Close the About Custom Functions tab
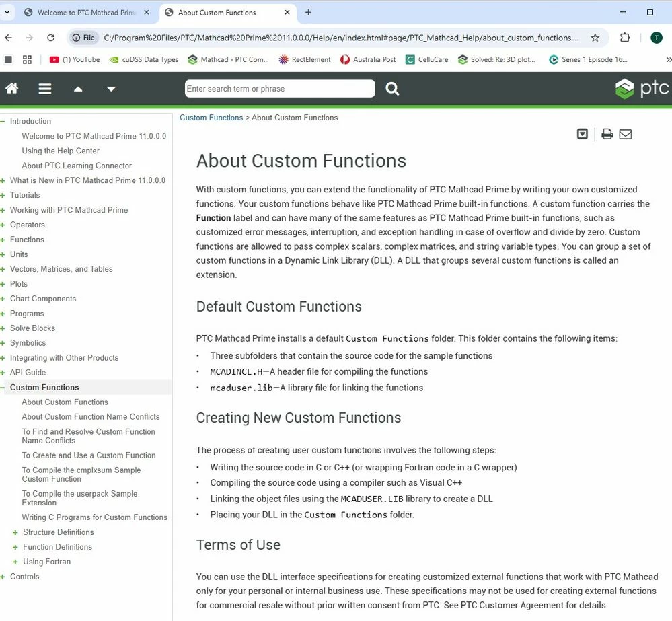Image resolution: width=672 pixels, height=621 pixels. tap(287, 12)
